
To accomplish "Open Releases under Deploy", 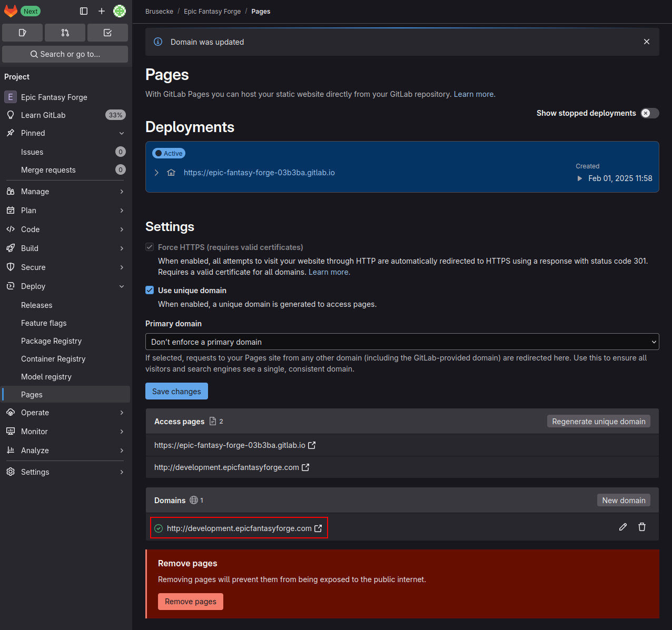I will 66,305.
